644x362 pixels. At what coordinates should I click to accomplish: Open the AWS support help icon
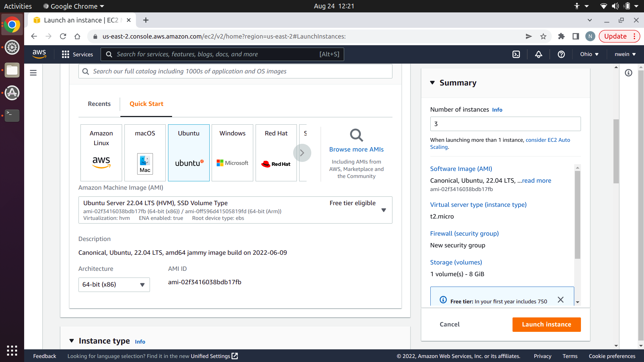click(x=561, y=54)
